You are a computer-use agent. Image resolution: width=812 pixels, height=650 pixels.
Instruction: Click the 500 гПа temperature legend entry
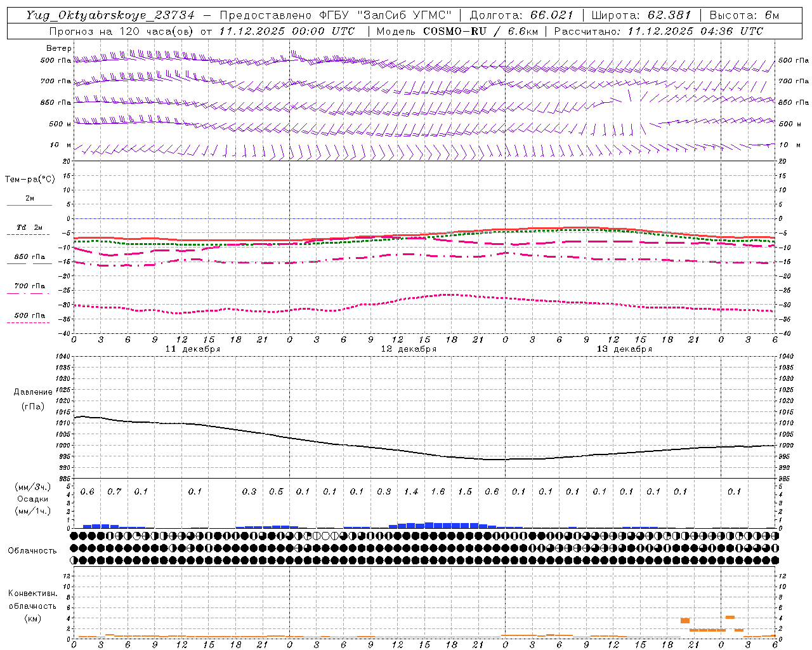point(30,315)
